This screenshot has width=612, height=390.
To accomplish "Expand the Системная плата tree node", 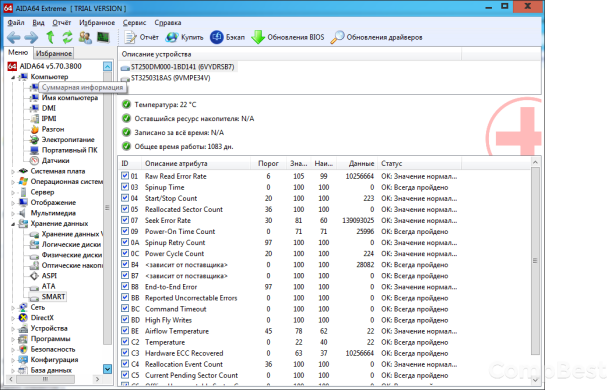I will [12, 171].
